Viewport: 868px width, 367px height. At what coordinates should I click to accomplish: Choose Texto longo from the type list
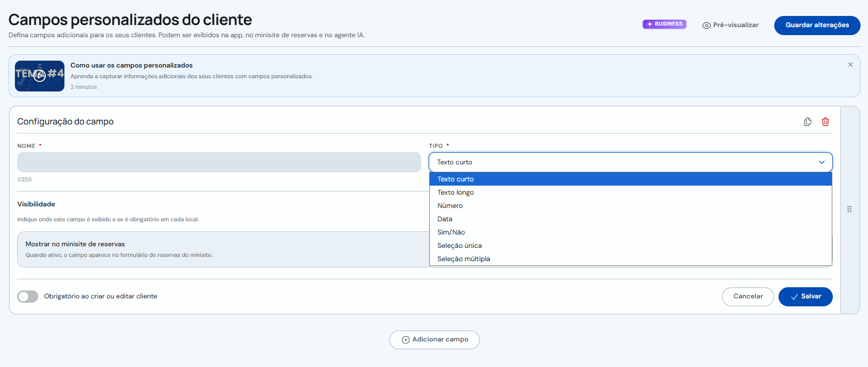tap(630, 193)
